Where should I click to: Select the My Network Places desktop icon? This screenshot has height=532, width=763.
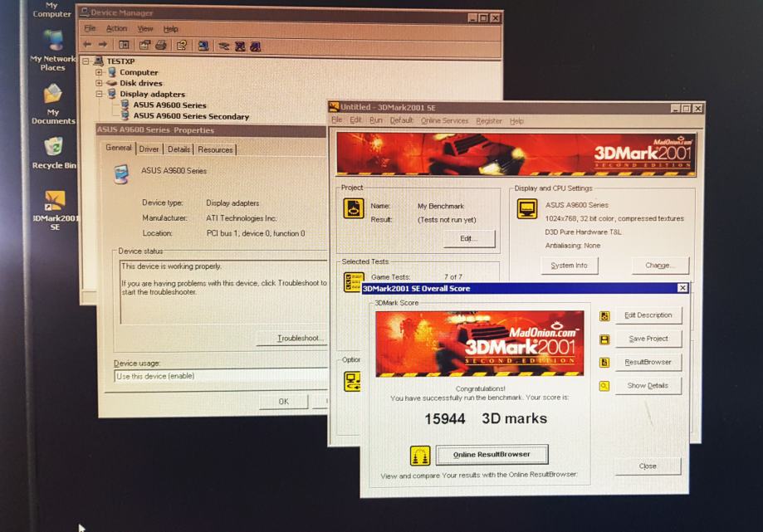coord(52,50)
